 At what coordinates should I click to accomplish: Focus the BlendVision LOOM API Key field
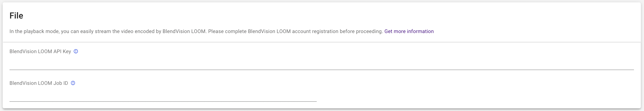click(x=321, y=64)
